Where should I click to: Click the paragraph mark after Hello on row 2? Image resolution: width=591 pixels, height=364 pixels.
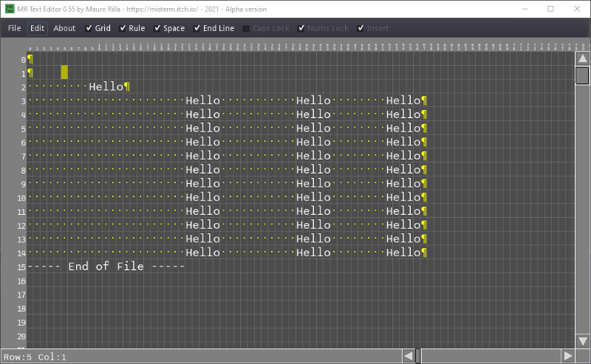coord(127,87)
